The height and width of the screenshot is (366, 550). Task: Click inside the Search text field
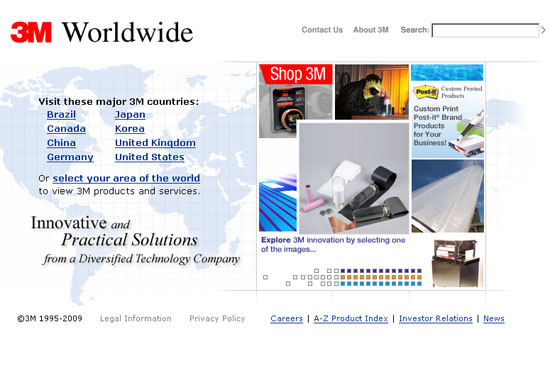coord(485,30)
